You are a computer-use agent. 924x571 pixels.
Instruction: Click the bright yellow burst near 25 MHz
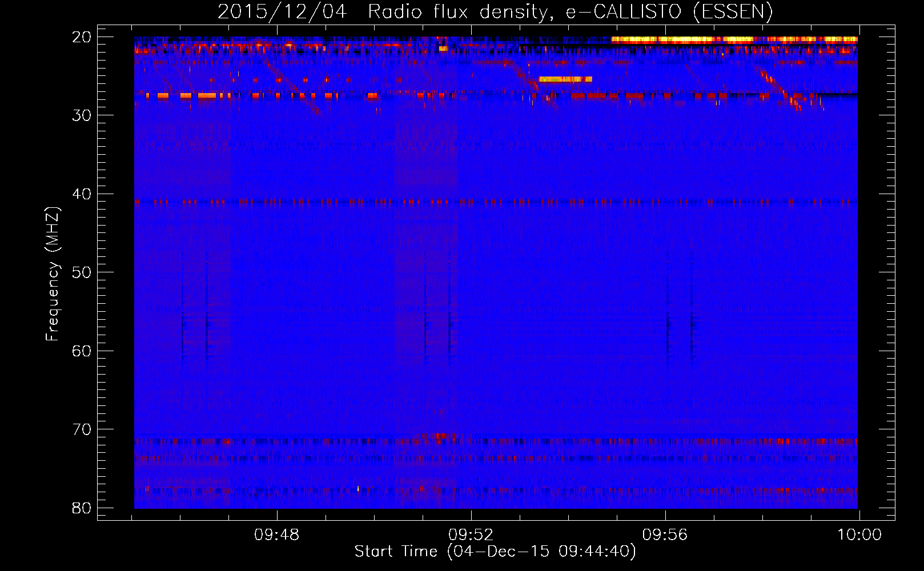565,79
